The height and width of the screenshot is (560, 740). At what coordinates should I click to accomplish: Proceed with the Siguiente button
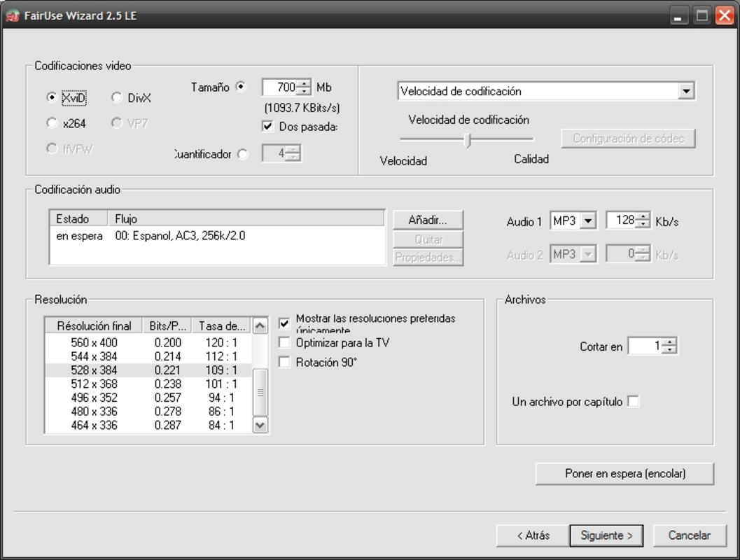(x=606, y=535)
